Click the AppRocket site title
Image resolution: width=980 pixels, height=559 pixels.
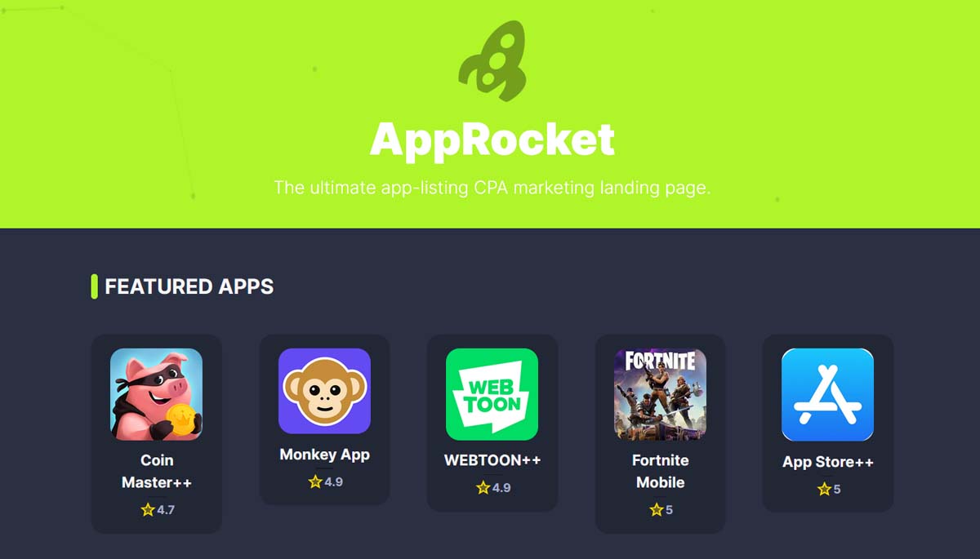tap(492, 139)
